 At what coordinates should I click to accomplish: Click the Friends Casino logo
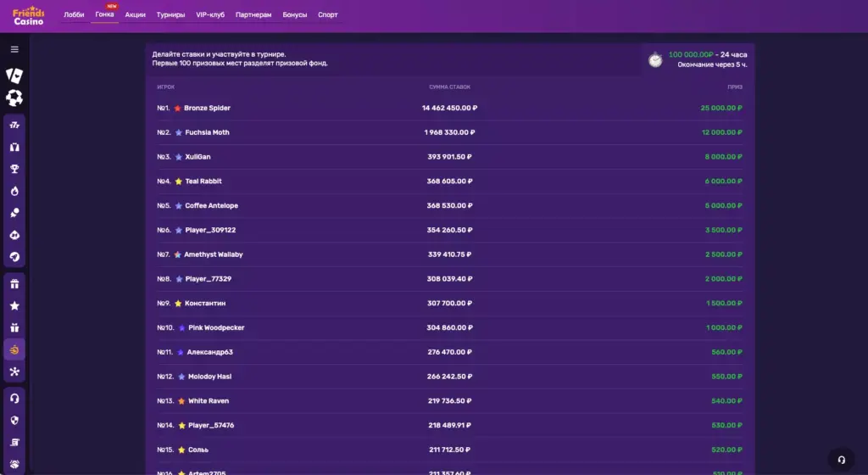[x=29, y=16]
